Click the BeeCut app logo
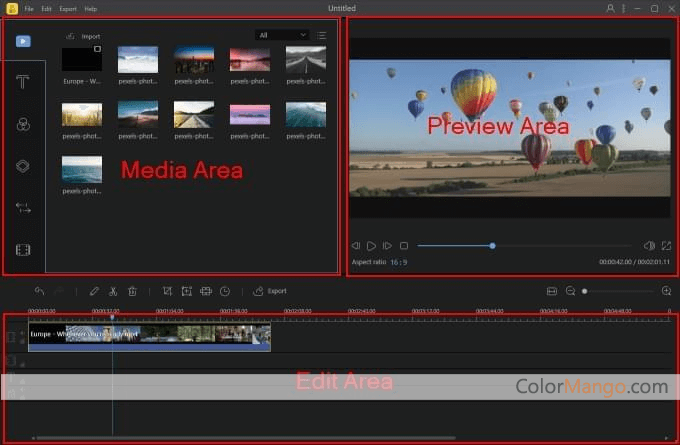The height and width of the screenshot is (445, 680). (12, 8)
